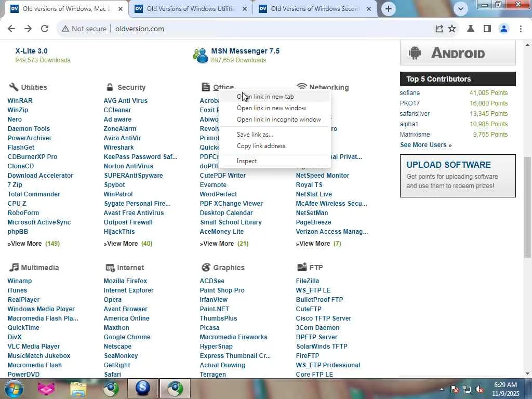Open the blue S taskbar application
The height and width of the screenshot is (399, 532).
tap(143, 389)
